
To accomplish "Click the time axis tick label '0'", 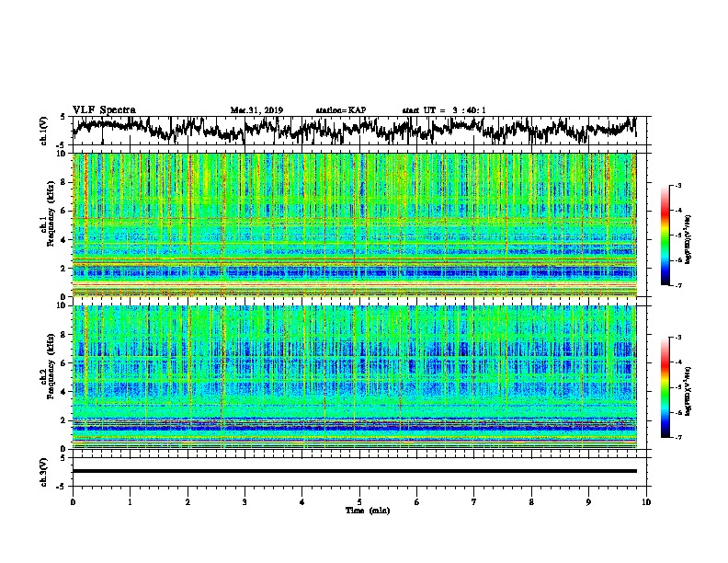I will point(73,501).
